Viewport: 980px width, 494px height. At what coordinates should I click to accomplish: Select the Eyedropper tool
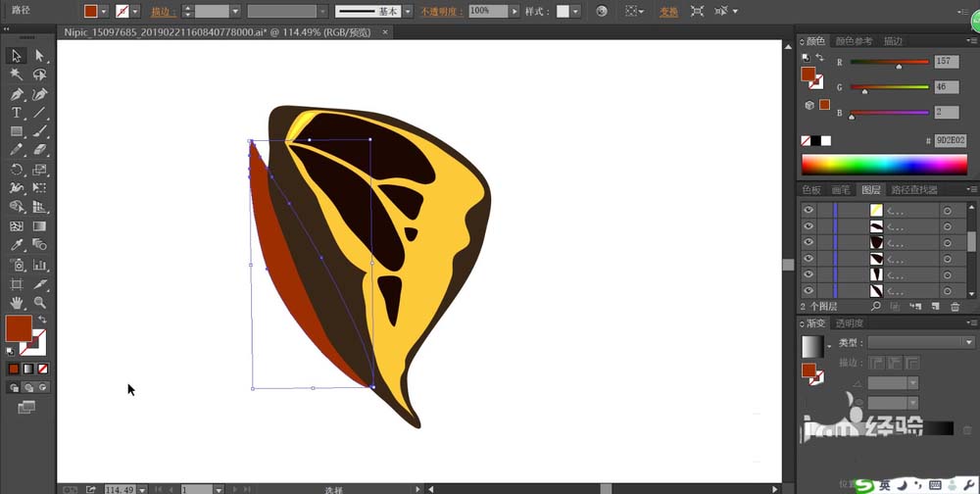point(17,245)
